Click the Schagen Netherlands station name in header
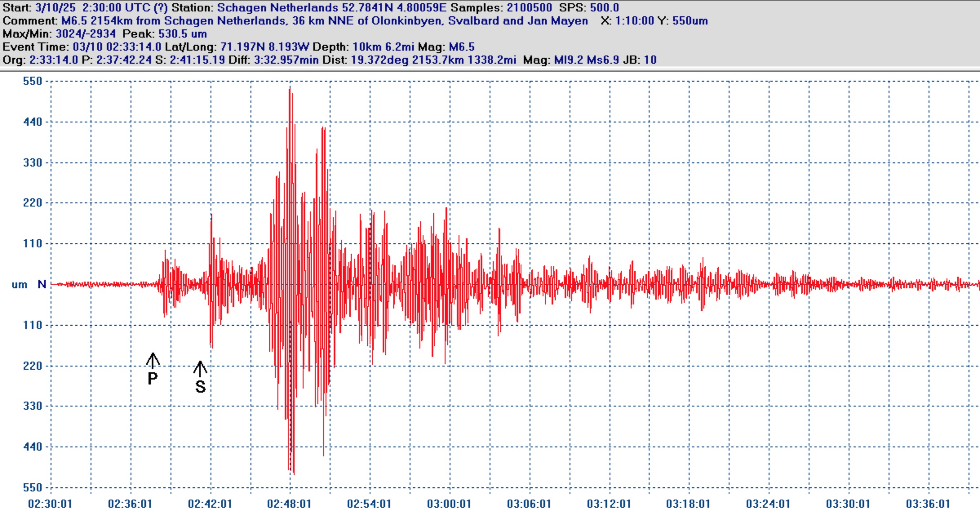The width and height of the screenshot is (980, 511). click(x=277, y=8)
